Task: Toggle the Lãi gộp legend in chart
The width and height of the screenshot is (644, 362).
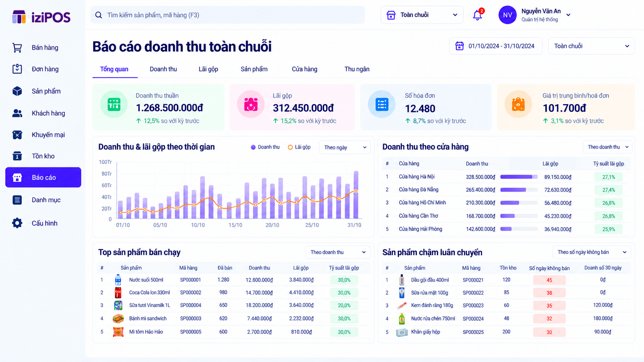Action: (299, 147)
